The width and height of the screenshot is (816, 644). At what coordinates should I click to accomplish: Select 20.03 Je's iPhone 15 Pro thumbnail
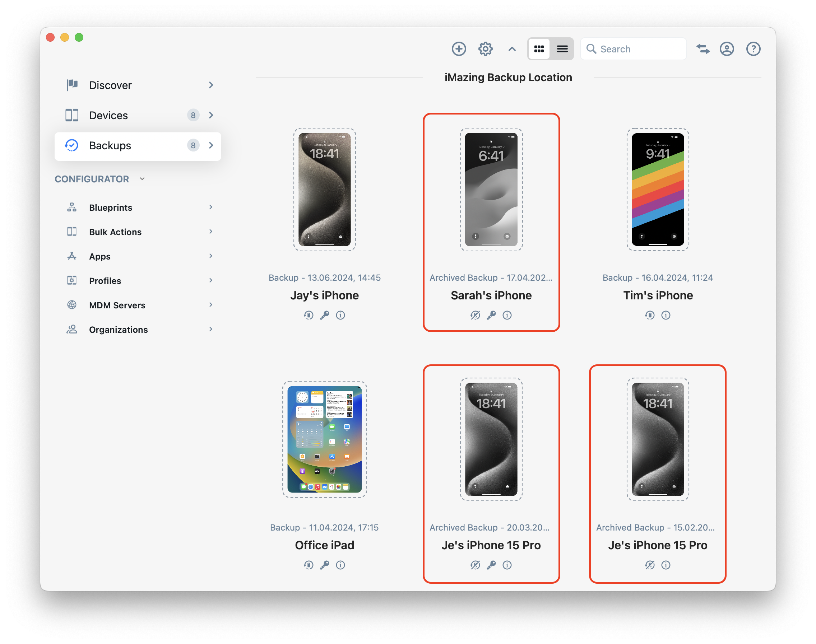point(491,439)
